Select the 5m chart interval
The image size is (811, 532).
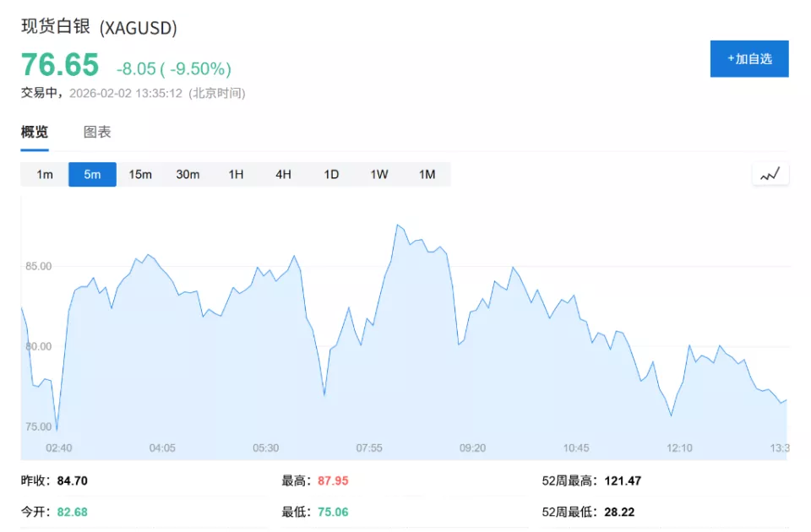pyautogui.click(x=92, y=175)
